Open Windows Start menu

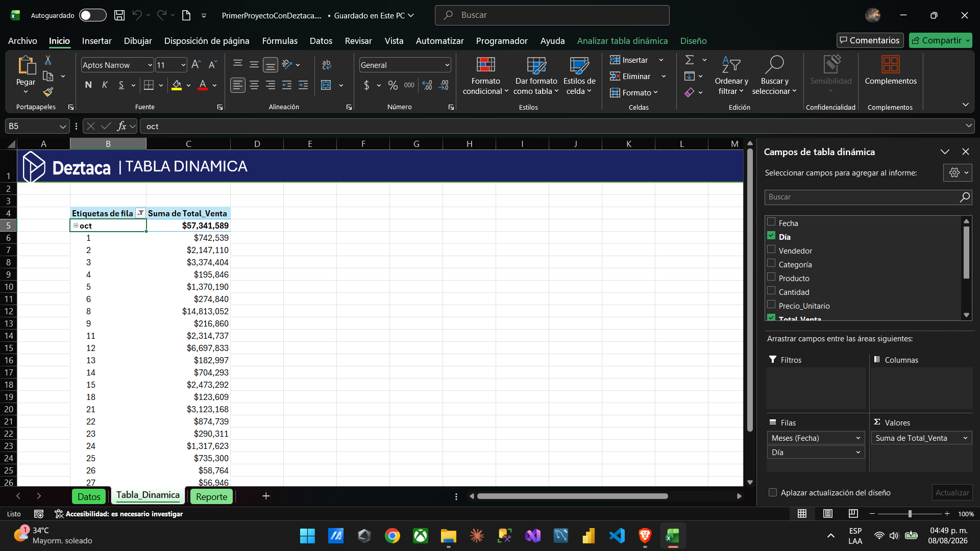coord(307,536)
